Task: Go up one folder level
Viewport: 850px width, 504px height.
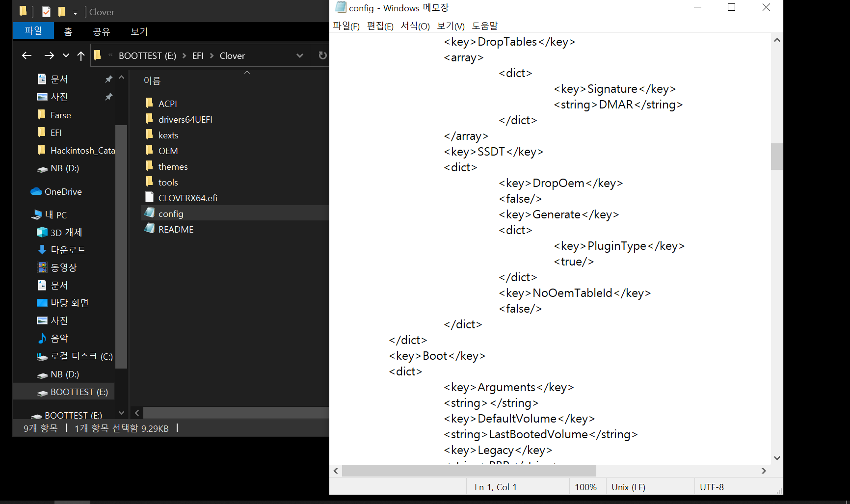Action: click(81, 56)
